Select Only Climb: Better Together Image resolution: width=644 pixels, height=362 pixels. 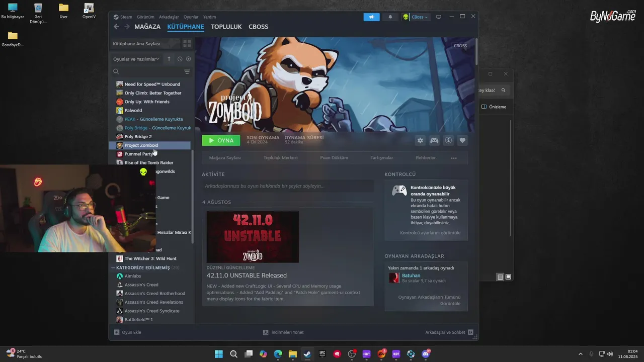[153, 93]
